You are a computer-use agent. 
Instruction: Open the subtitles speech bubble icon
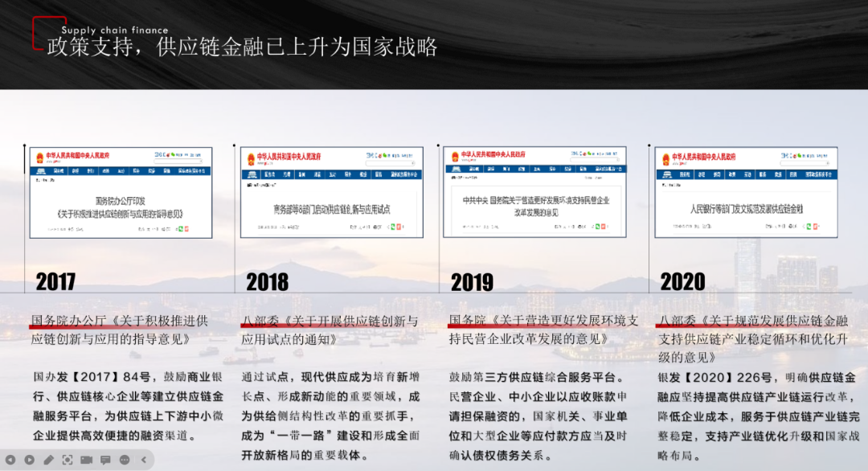(105, 460)
